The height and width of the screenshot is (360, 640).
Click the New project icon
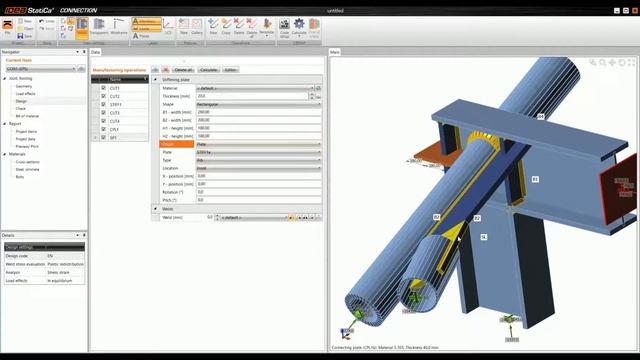click(x=25, y=21)
